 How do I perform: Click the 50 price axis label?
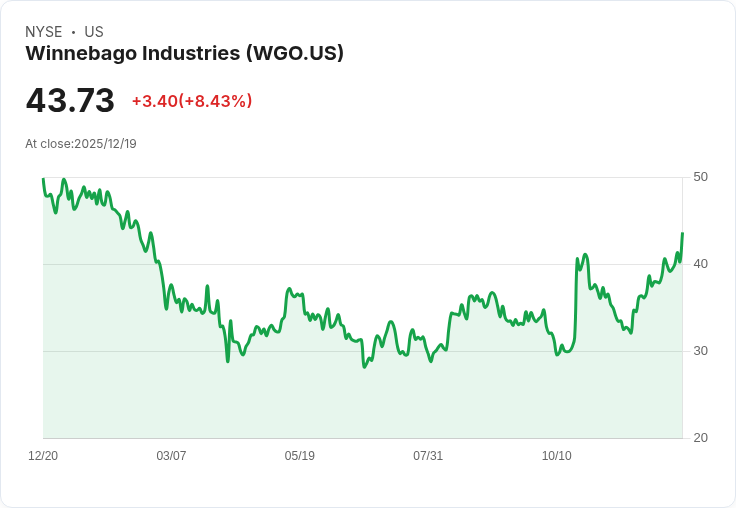tap(700, 177)
